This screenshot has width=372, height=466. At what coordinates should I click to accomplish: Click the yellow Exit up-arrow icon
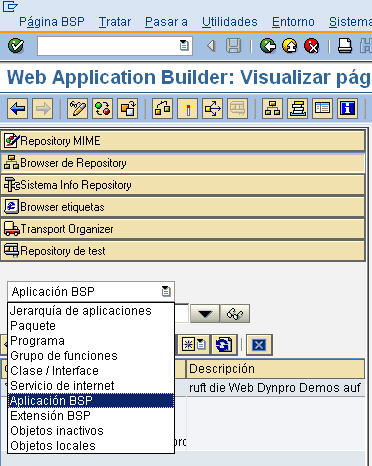290,46
